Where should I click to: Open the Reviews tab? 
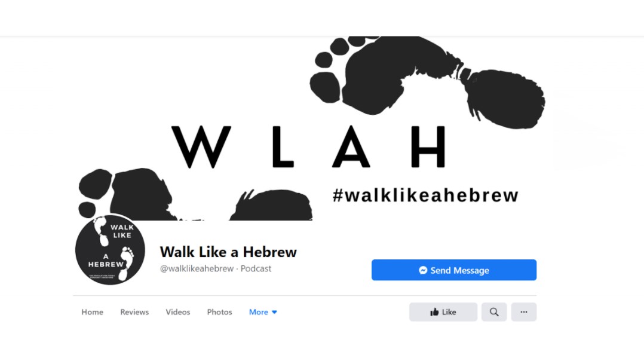tap(134, 312)
